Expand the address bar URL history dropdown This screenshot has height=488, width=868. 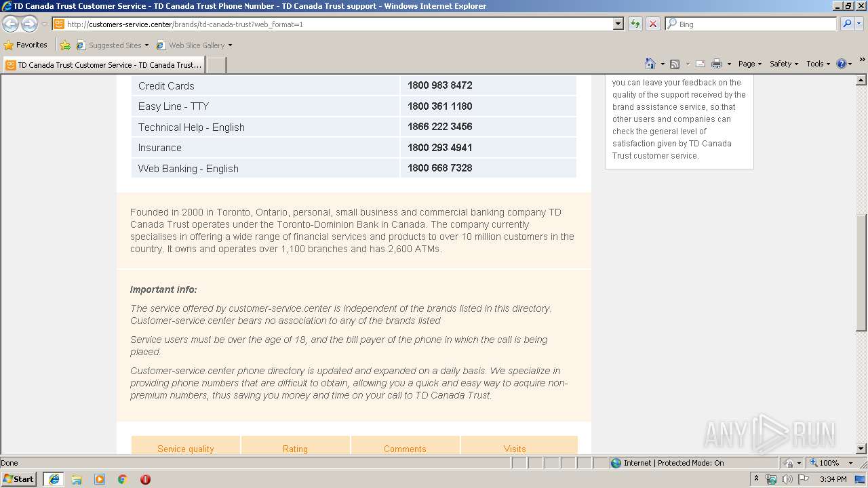click(x=618, y=24)
